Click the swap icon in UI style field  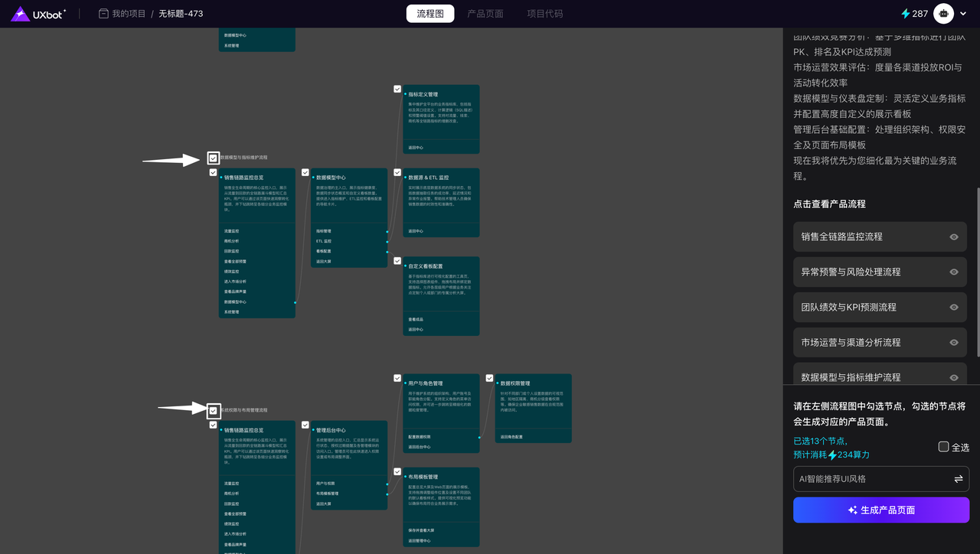tap(958, 479)
